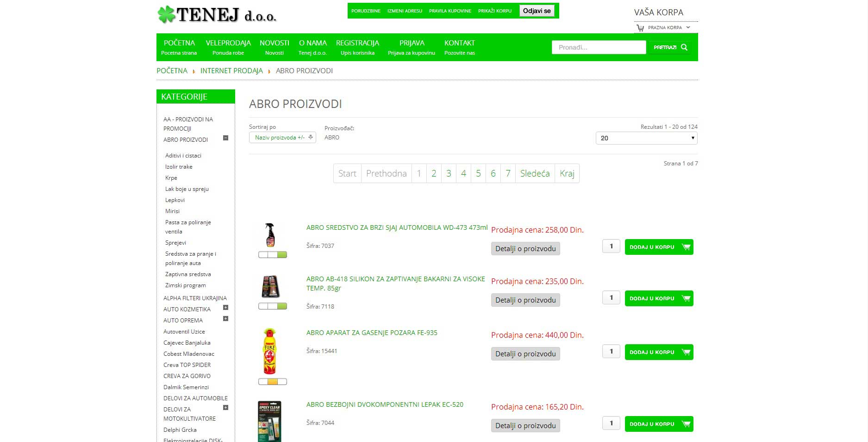Open PRIKAŽI KORPU link
This screenshot has width=868, height=442.
[495, 11]
